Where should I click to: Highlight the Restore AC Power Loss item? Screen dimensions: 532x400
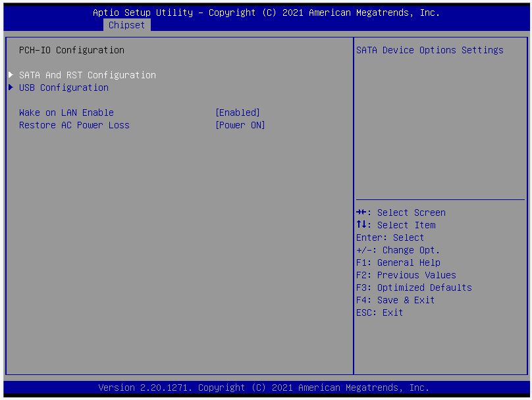click(74, 125)
